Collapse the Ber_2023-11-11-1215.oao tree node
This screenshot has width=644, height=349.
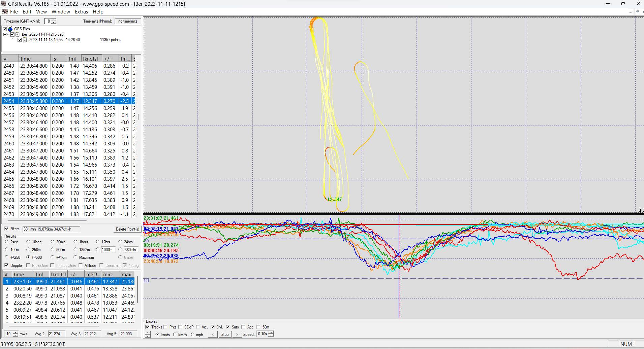5,34
